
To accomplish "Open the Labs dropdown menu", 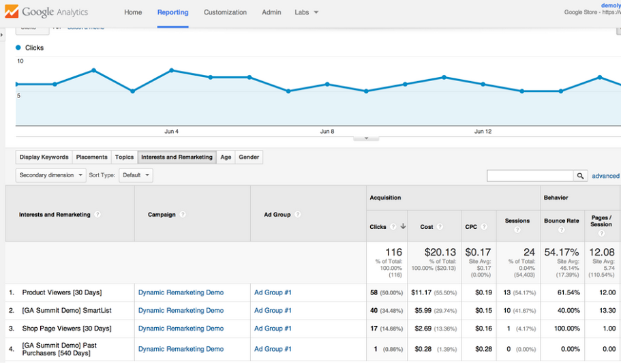I will (x=306, y=12).
